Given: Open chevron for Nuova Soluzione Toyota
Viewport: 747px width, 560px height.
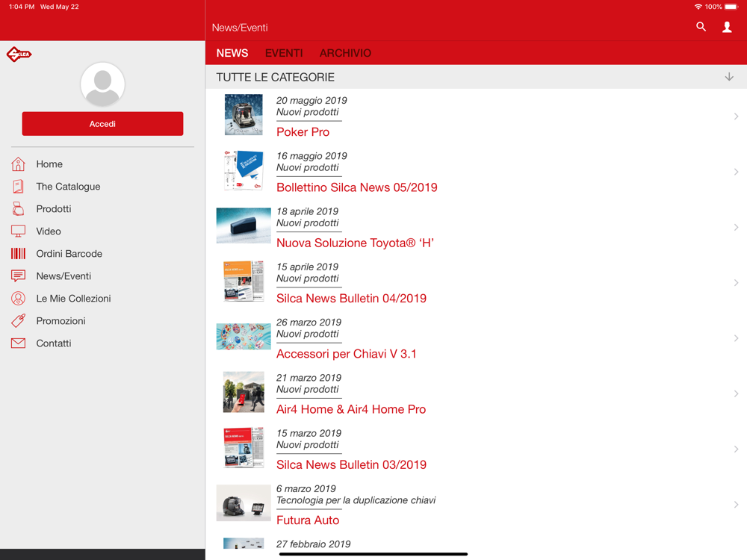Looking at the screenshot, I should click(x=736, y=227).
